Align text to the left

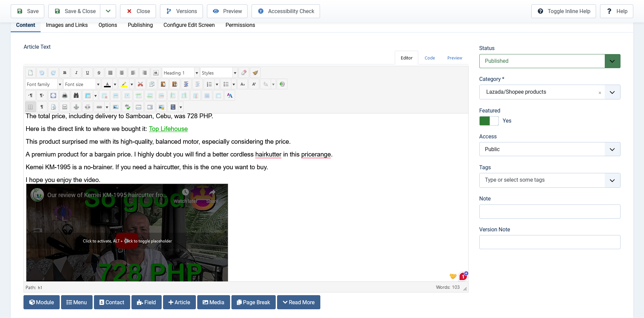pos(133,73)
